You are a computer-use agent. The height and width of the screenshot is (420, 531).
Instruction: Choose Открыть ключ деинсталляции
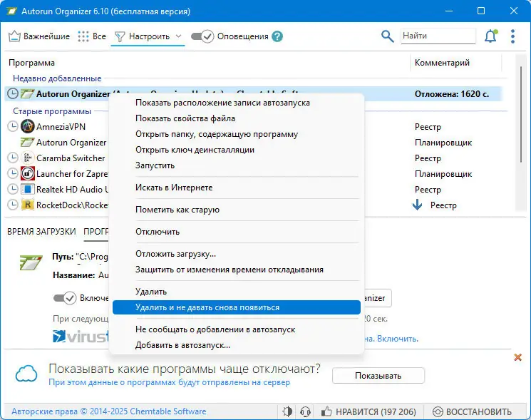tap(237, 150)
